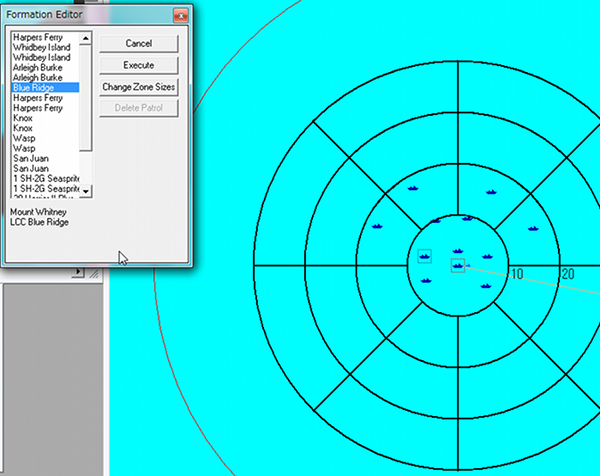Screen dimensions: 600x476
Task: Select ship icon directly above the center ship
Action: coord(458,251)
